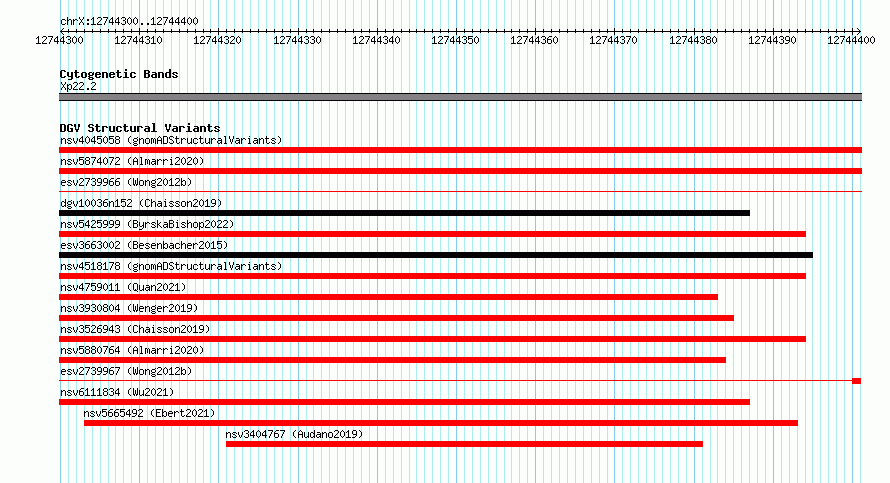Click the nsv3404767 (Audano2019) label
Image resolution: width=890 pixels, height=483 pixels.
[294, 434]
